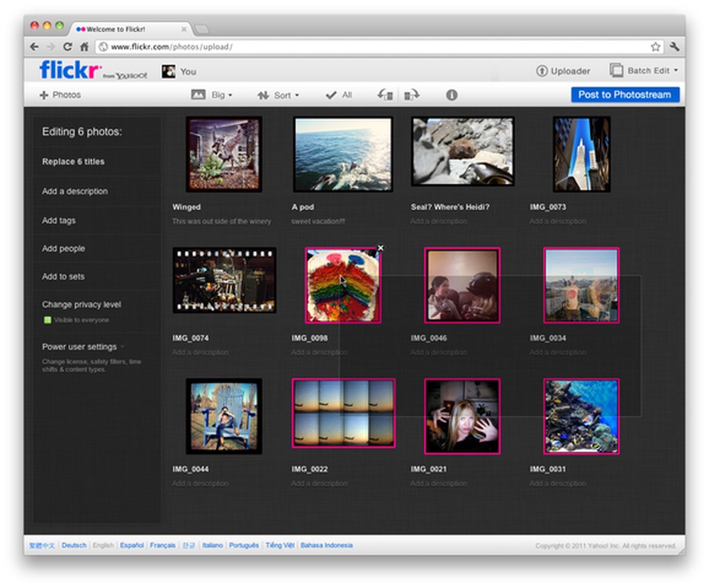The image size is (709, 588).
Task: Open the Big size dropdown
Action: 220,94
